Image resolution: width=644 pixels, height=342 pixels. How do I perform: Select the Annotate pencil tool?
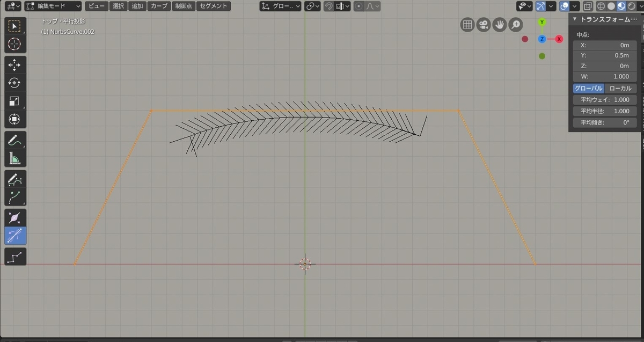pyautogui.click(x=15, y=140)
